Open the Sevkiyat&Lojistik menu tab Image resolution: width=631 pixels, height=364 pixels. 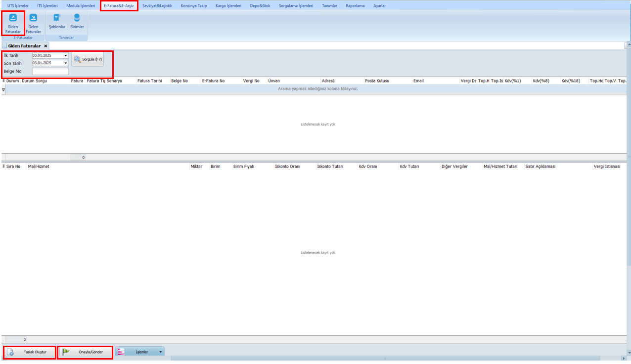pos(157,6)
